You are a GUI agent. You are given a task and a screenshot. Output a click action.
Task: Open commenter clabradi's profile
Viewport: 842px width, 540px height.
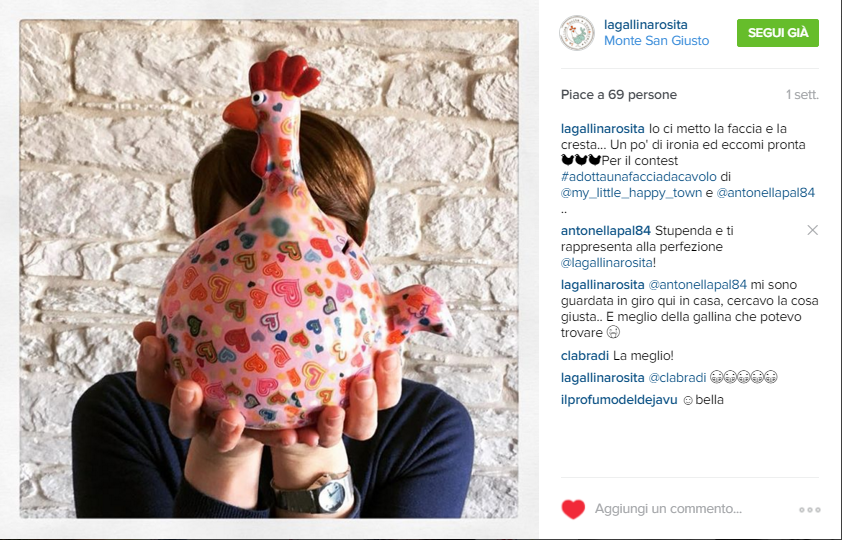(x=585, y=356)
